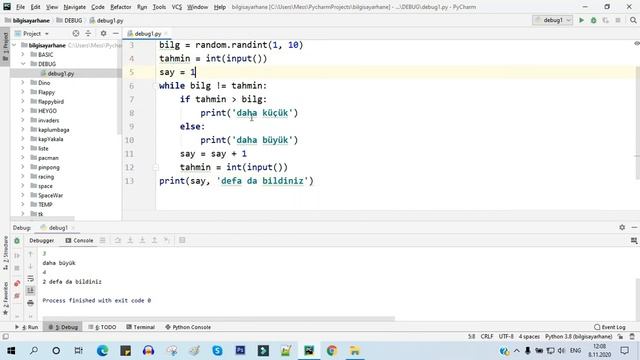Collapse all in Project panel toolbar
The width and height of the screenshot is (640, 360).
click(x=88, y=33)
